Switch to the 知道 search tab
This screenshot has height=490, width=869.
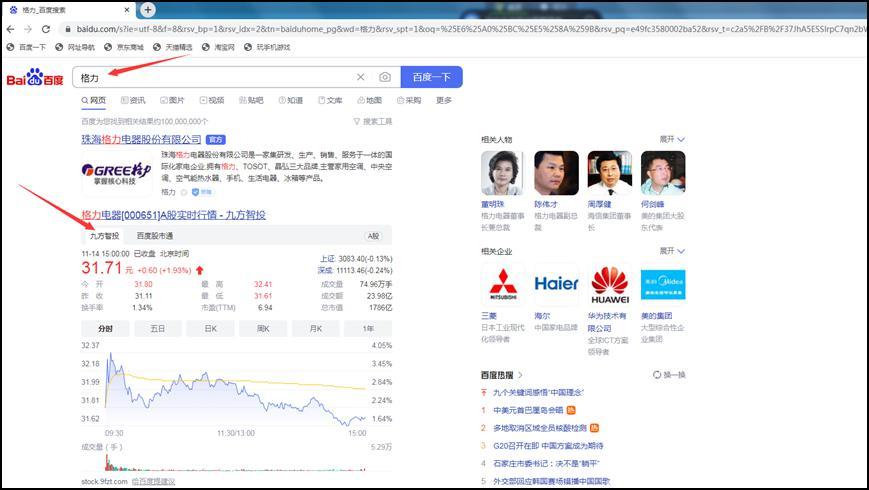coord(291,100)
